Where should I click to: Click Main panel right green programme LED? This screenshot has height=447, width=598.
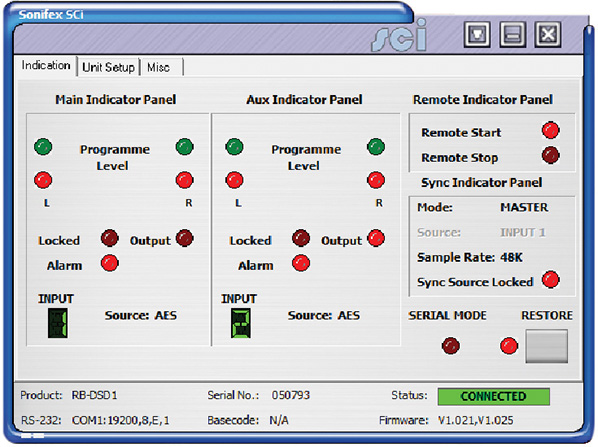point(185,147)
